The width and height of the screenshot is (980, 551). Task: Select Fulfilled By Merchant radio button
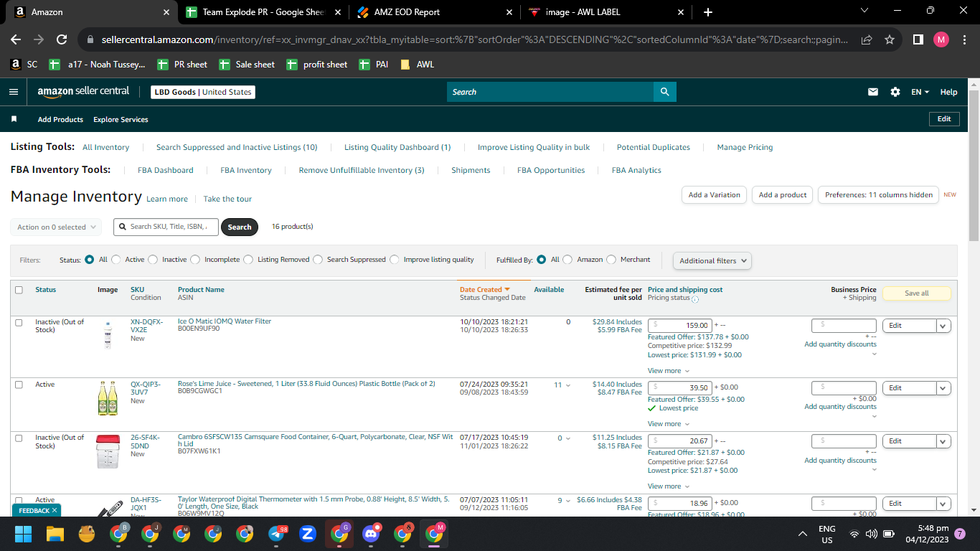tap(611, 260)
